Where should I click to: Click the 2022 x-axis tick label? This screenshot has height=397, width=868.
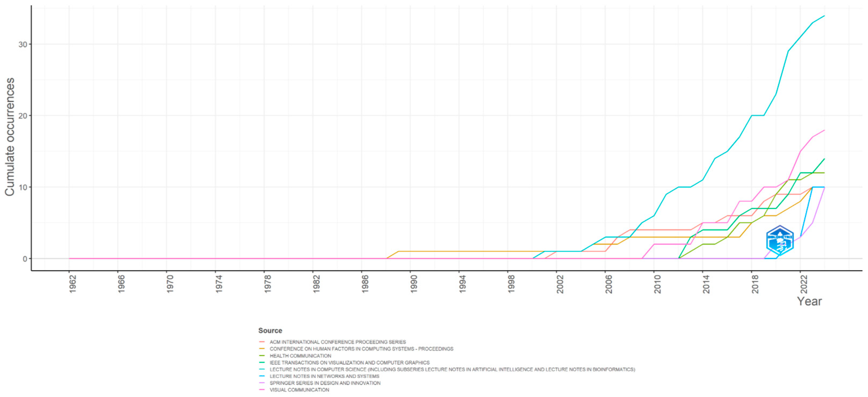[x=804, y=284]
